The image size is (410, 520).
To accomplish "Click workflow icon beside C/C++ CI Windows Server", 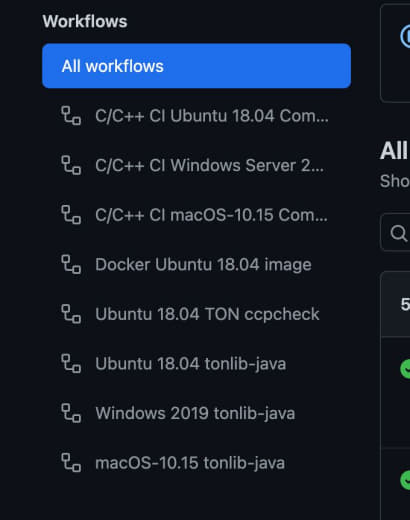I will pos(71,165).
